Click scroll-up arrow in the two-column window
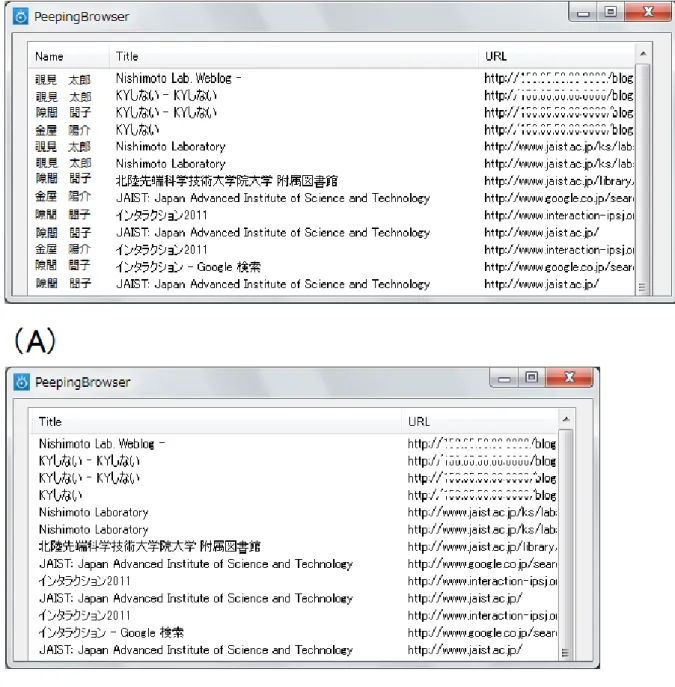Viewport: 675px width, 687px height. pos(566,420)
